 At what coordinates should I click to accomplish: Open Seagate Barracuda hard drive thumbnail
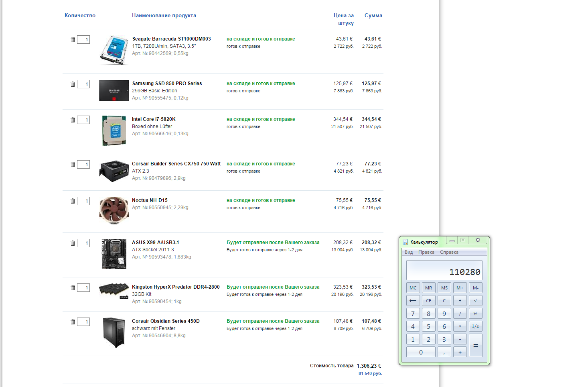tap(114, 50)
